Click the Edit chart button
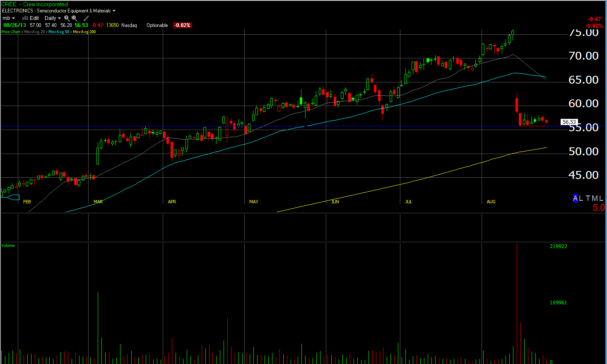This screenshot has height=364, width=607. tap(34, 18)
